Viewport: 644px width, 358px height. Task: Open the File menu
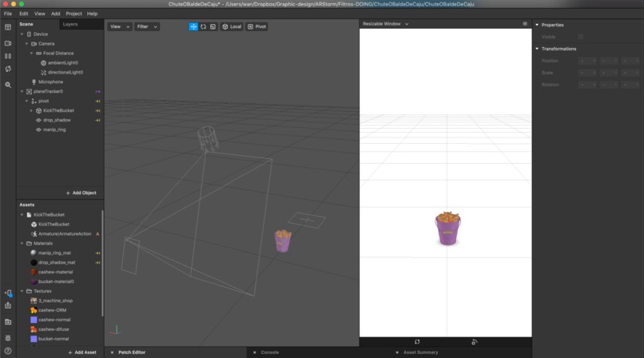[x=8, y=14]
